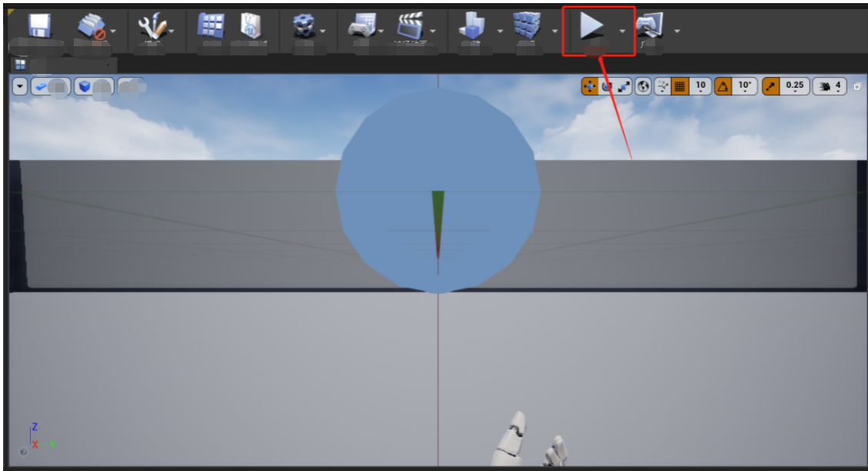Screen dimensions: 868x471
Task: Select the viewport tab with grid icon
Action: pyautogui.click(x=20, y=65)
